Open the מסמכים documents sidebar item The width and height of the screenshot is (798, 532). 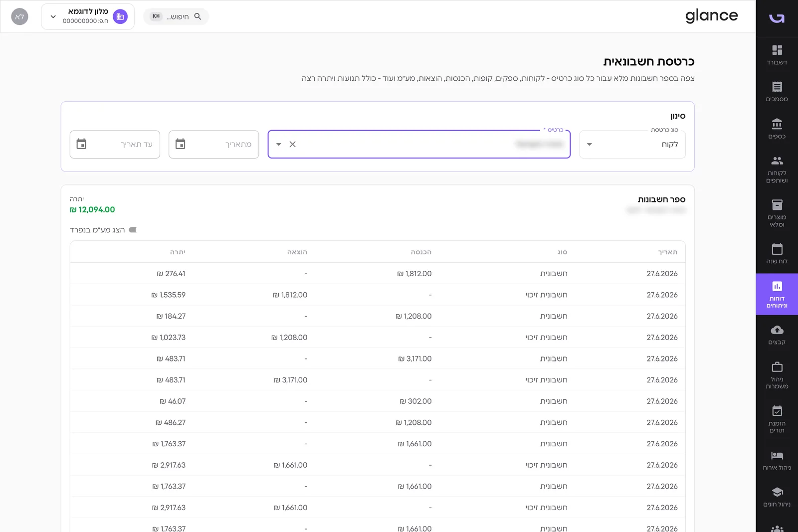coord(777,92)
